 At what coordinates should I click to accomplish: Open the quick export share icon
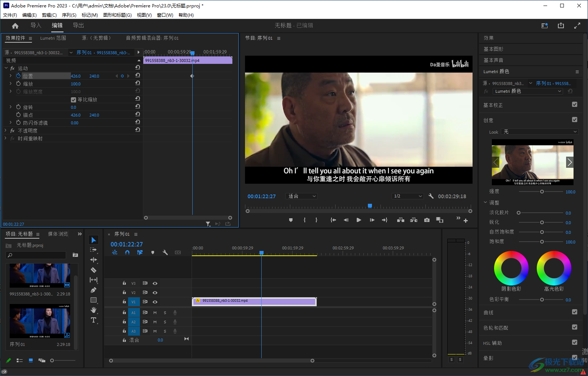coord(561,26)
